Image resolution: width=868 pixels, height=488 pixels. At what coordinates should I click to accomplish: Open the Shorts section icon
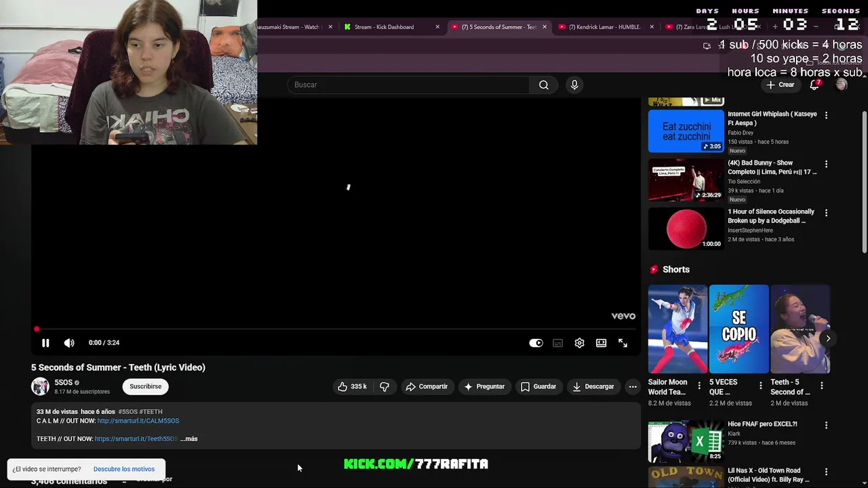coord(654,269)
